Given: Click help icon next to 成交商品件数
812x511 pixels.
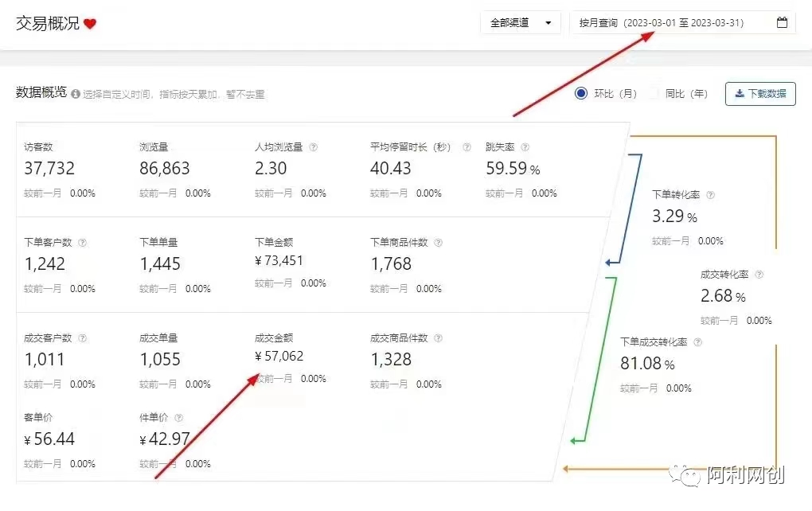Looking at the screenshot, I should click(438, 338).
